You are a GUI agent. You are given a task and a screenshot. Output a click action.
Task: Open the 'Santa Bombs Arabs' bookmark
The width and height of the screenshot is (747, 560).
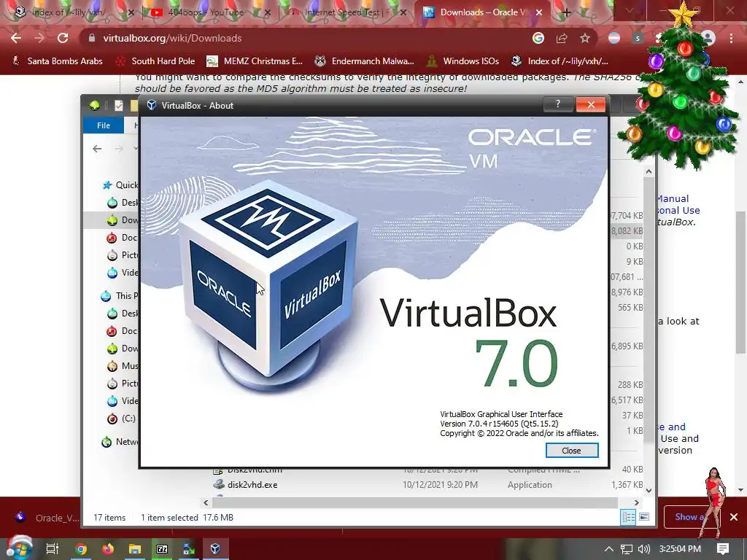click(x=57, y=61)
